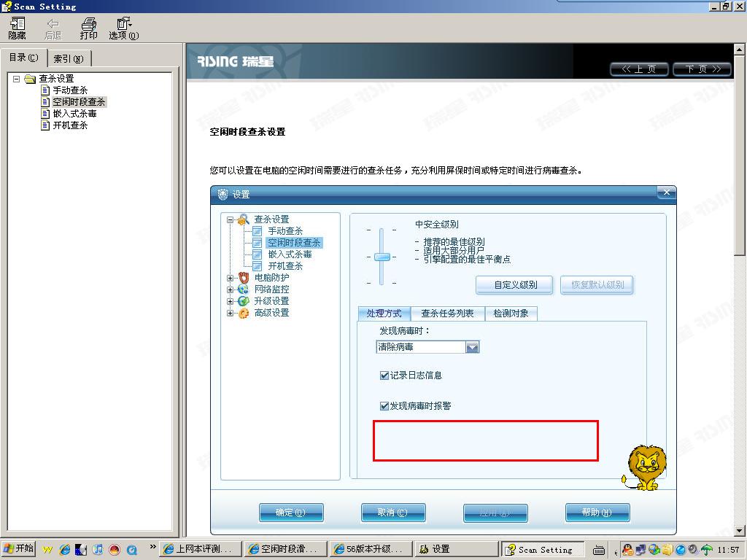Click the taskbar clock showing 11:57
Screen dimensions: 747x560
pyautogui.click(x=729, y=550)
